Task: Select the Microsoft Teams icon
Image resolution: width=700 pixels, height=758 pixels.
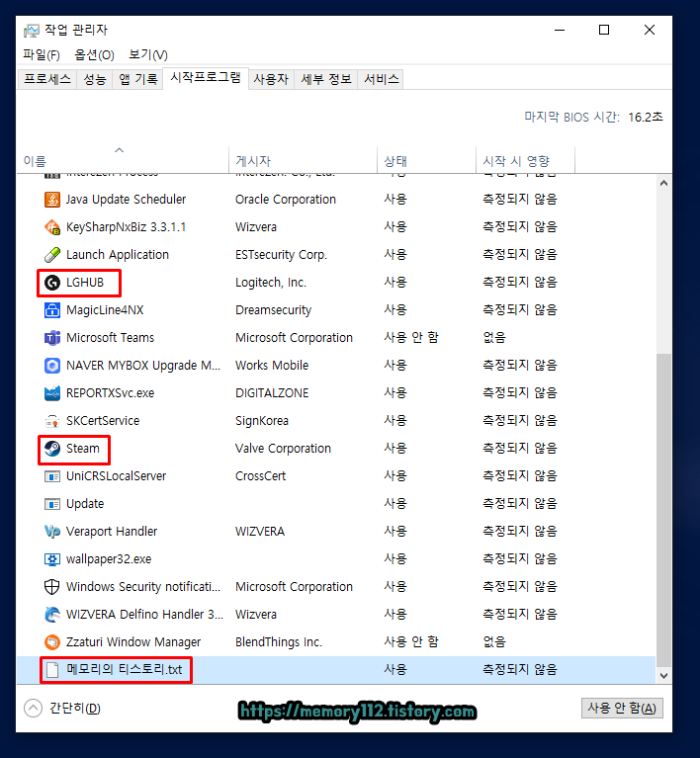Action: click(52, 337)
